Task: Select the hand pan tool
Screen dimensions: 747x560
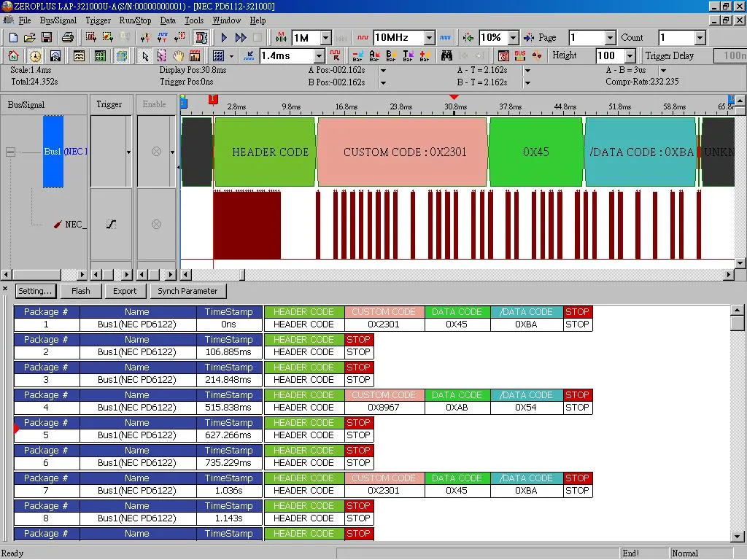Action: point(178,55)
